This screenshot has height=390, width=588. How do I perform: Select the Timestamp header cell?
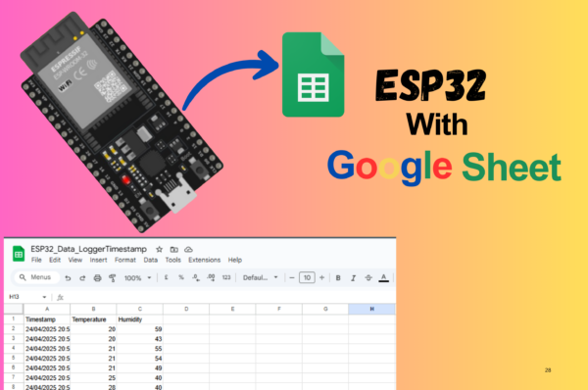[47, 319]
